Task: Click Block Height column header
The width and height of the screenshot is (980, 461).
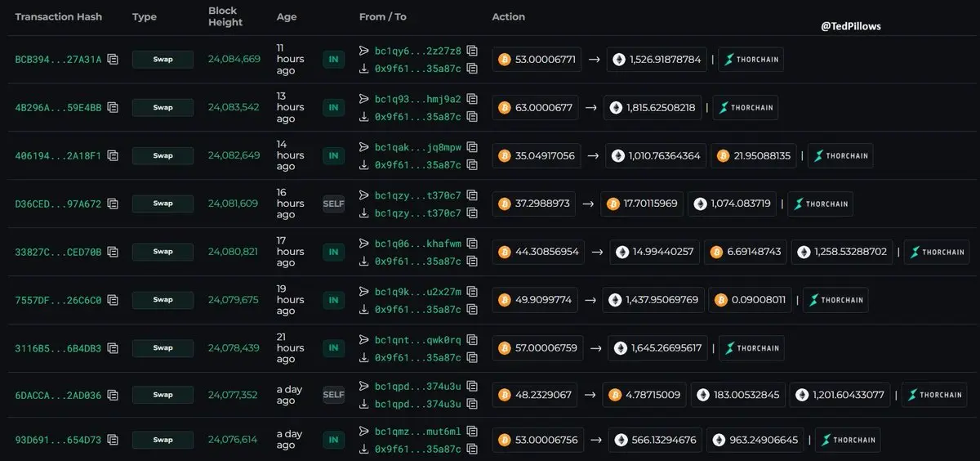Action: pos(225,17)
